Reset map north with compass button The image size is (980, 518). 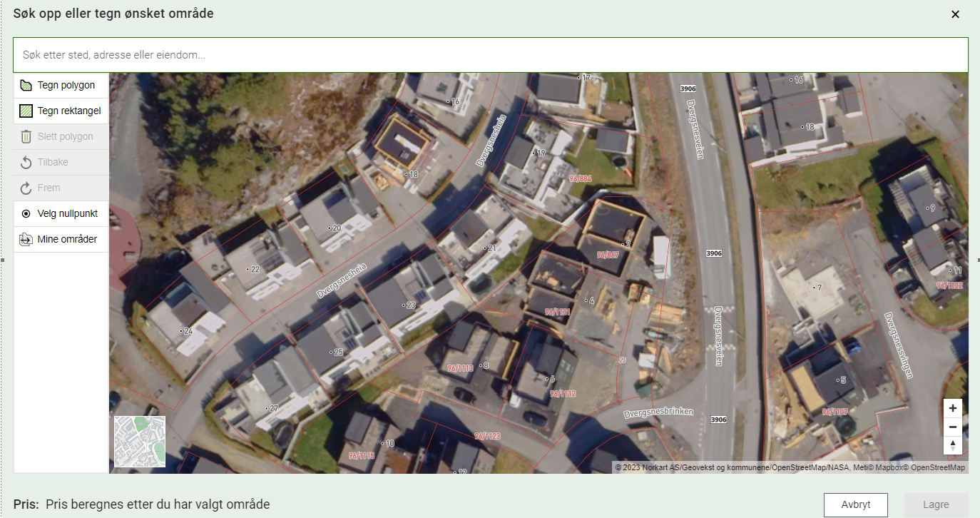coord(952,446)
